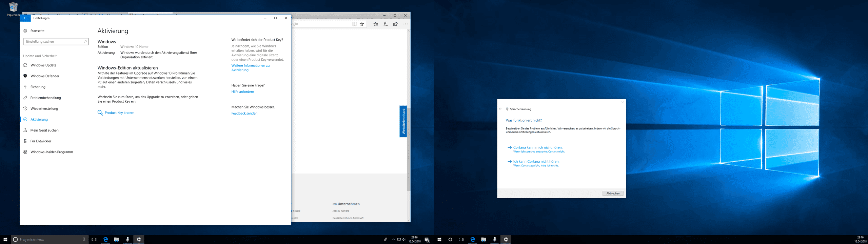This screenshot has height=244, width=868.
Task: Open 'Jobs & Karriere' footer link in Edge
Action: click(341, 211)
